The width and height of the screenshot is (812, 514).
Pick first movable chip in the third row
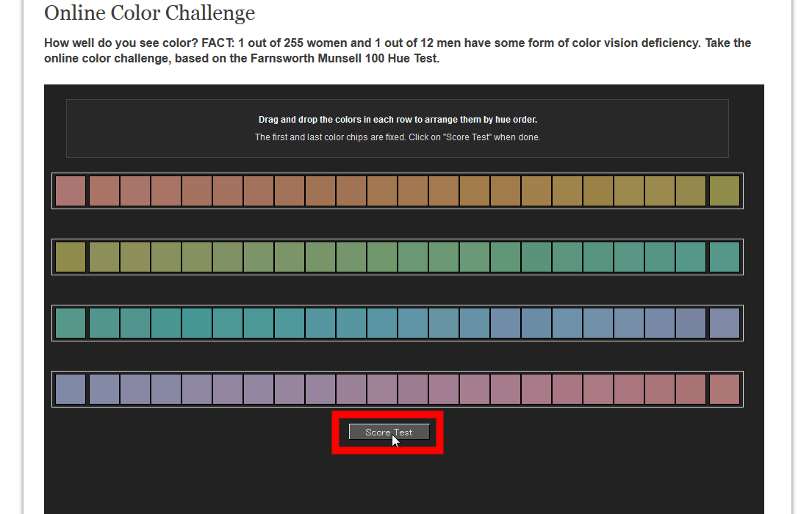[x=104, y=323]
